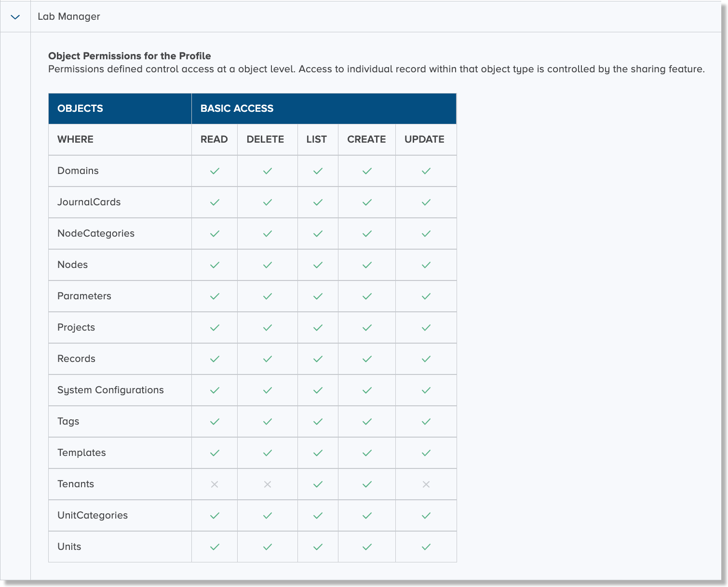This screenshot has height=587, width=728.
Task: Click the Read checkmark for Projects
Action: [x=214, y=327]
